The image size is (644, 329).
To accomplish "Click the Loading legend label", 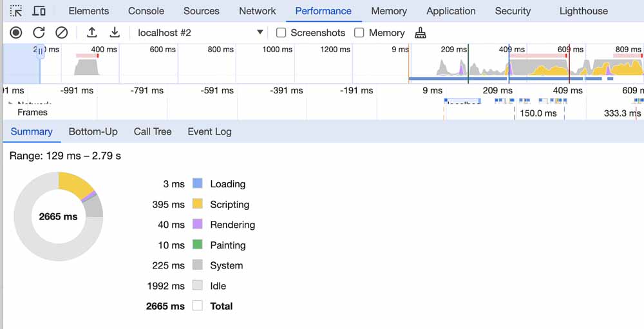I will [227, 184].
